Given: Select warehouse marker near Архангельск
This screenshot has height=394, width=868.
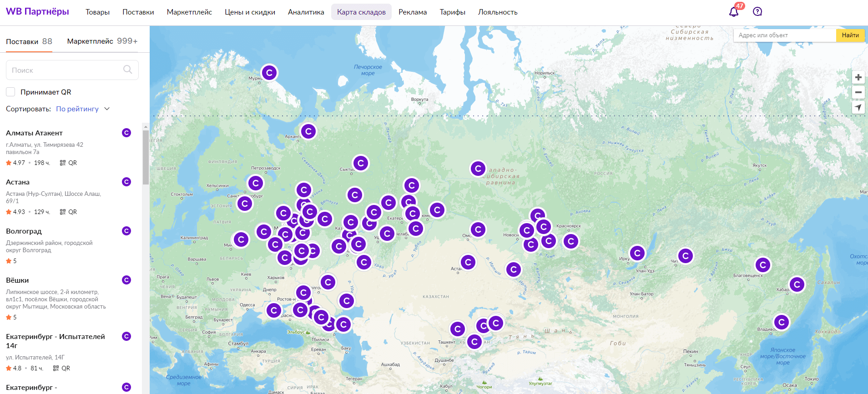Looking at the screenshot, I should [308, 132].
